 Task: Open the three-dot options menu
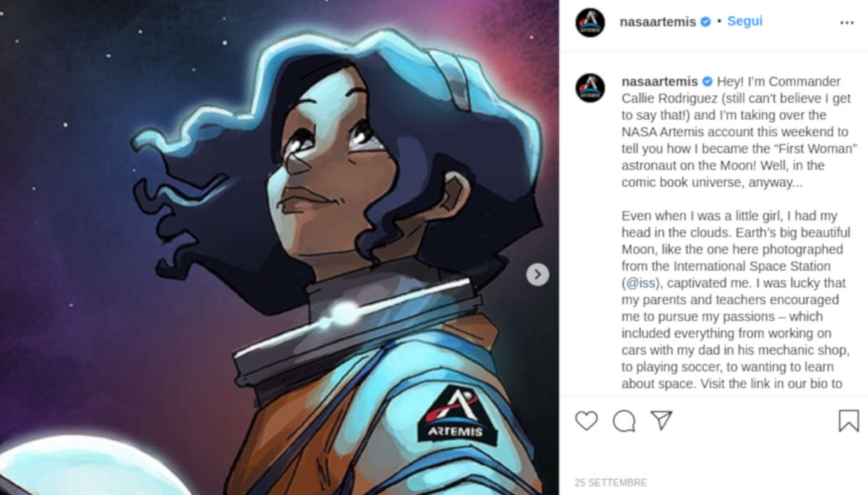tap(847, 23)
